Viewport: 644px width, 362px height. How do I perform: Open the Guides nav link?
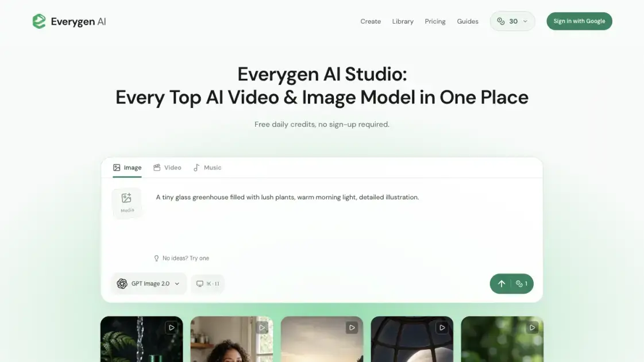[x=468, y=21]
